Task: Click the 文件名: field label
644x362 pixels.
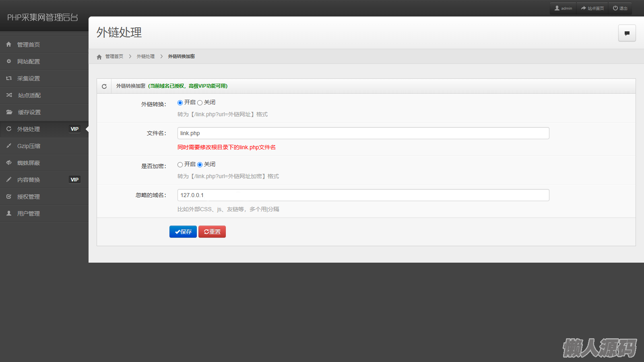Action: (x=156, y=134)
